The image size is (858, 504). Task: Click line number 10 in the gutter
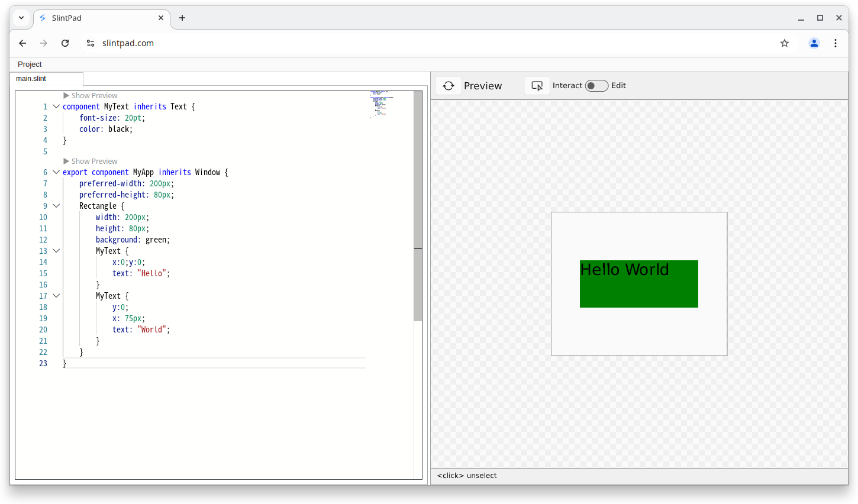pyautogui.click(x=43, y=217)
